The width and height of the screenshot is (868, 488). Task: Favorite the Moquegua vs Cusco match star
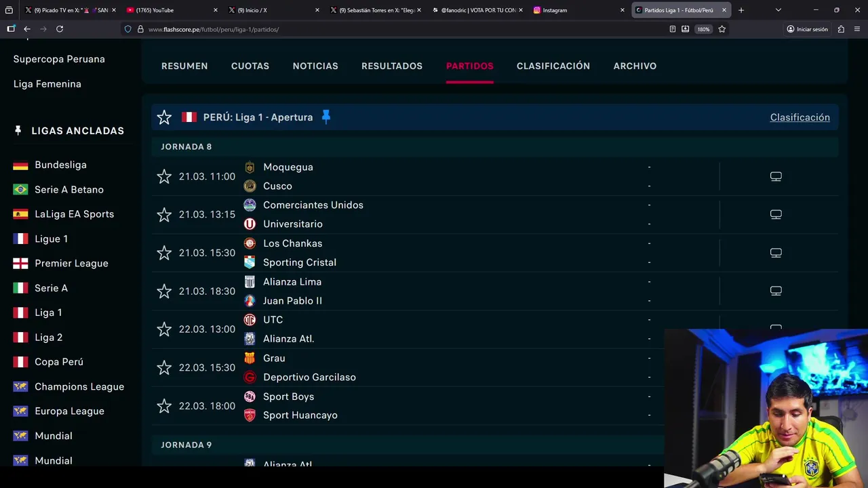[x=164, y=177]
